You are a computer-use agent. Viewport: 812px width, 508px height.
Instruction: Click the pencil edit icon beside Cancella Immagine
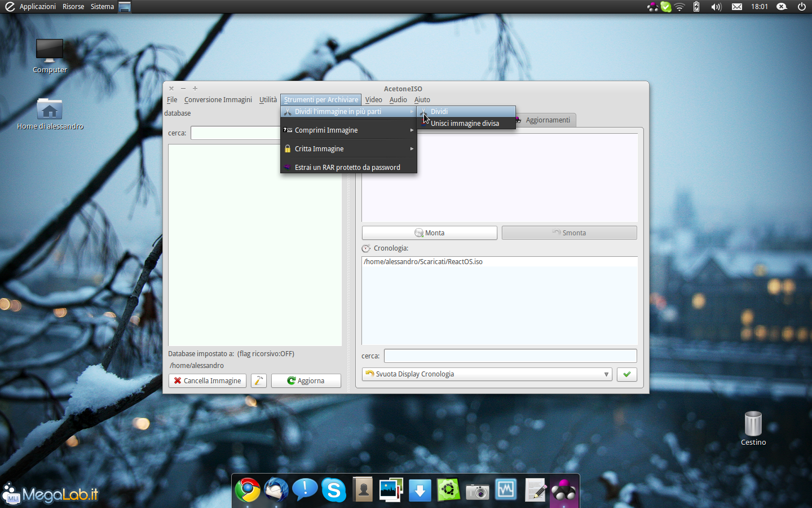pyautogui.click(x=258, y=381)
